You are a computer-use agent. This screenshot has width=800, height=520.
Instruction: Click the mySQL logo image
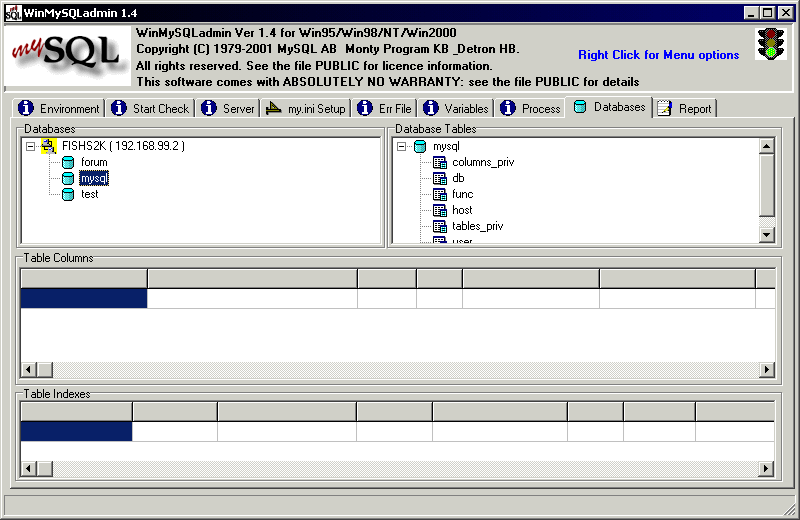point(67,56)
